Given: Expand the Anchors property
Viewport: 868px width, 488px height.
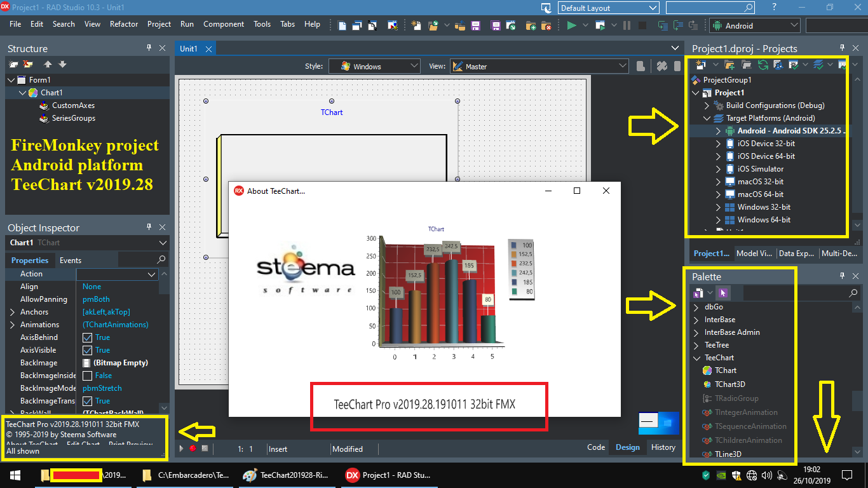Looking at the screenshot, I should pos(13,312).
